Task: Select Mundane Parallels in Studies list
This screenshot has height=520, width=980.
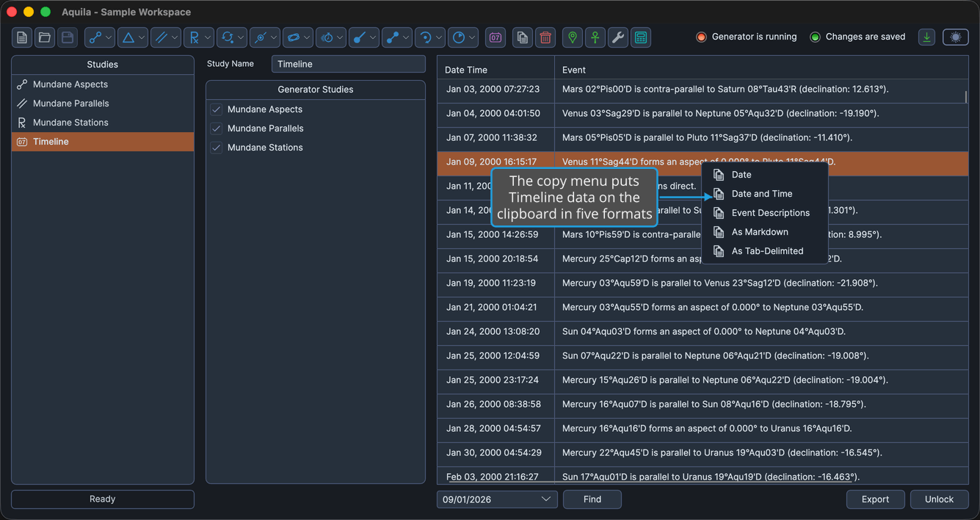Action: (103, 104)
